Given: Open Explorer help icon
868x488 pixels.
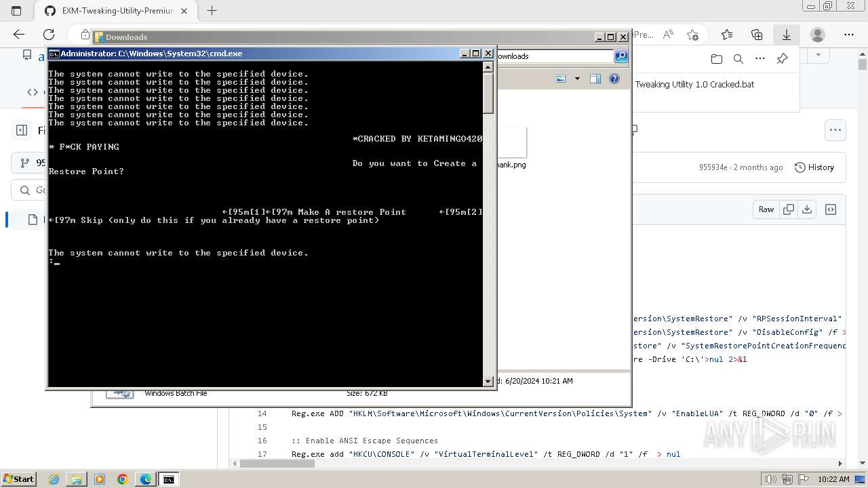Looking at the screenshot, I should 614,79.
